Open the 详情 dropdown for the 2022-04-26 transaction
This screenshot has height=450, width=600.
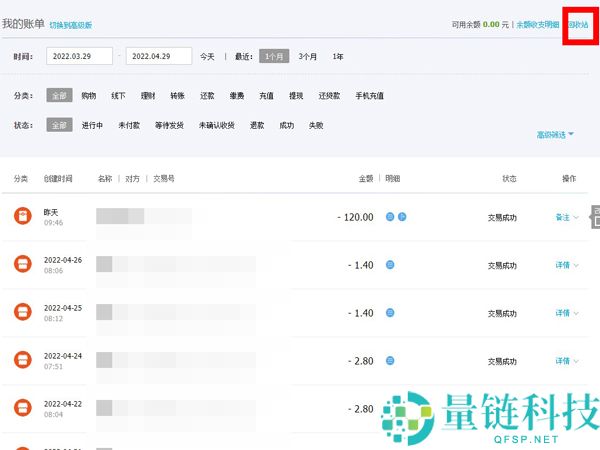coord(566,265)
